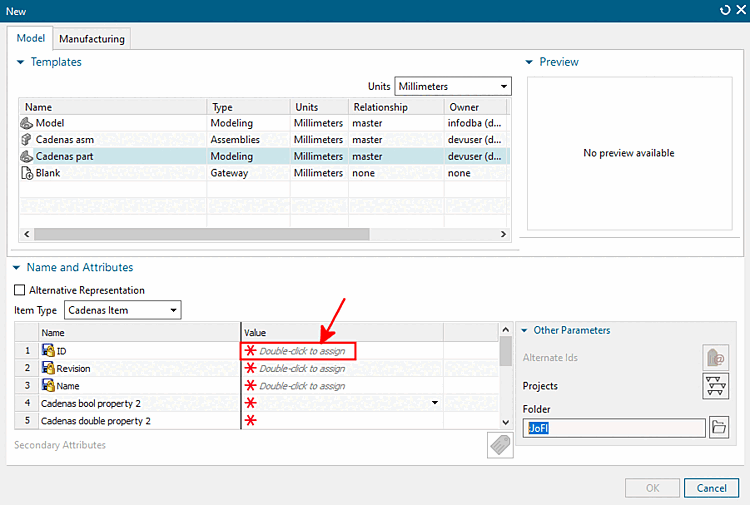
Task: Click the Cancel button
Action: pyautogui.click(x=711, y=488)
